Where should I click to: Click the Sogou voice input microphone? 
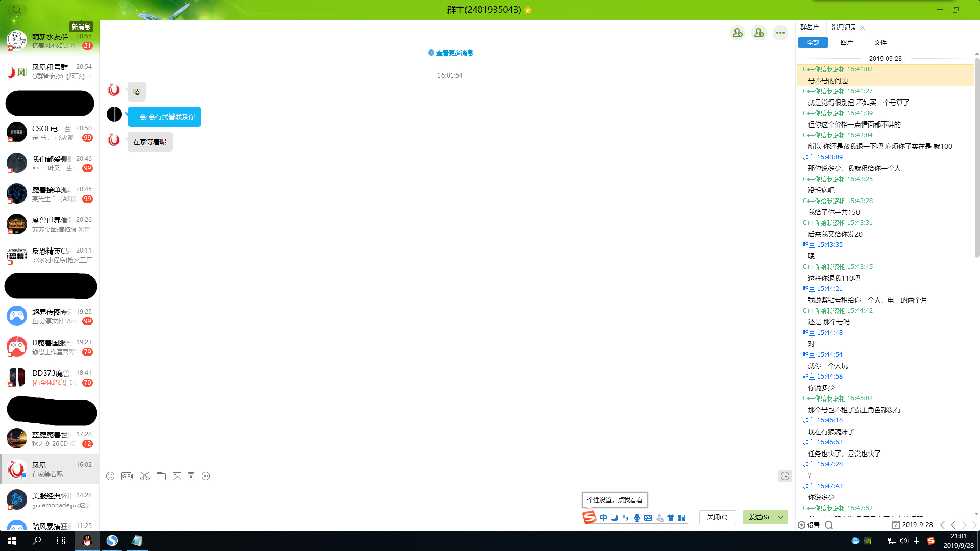(636, 518)
